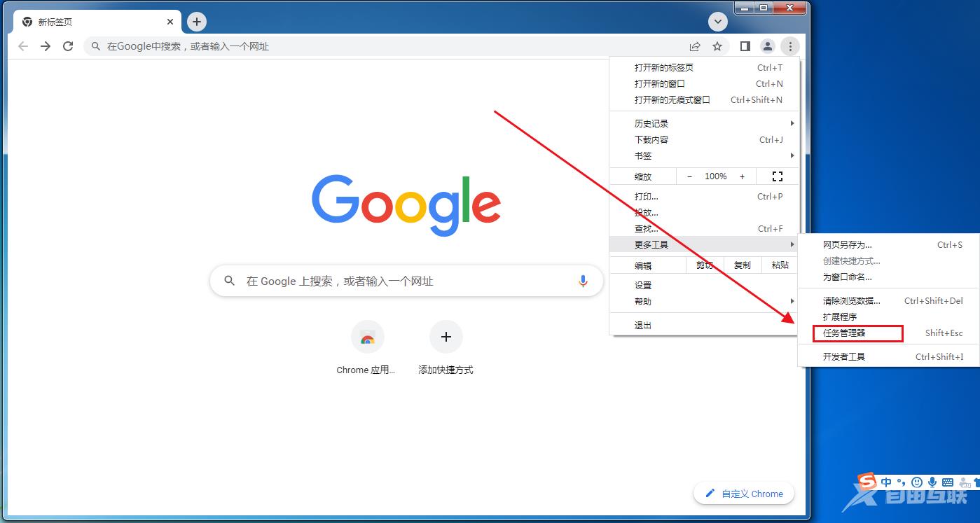Click the IME microphone icon
980x523 pixels.
[x=932, y=482]
